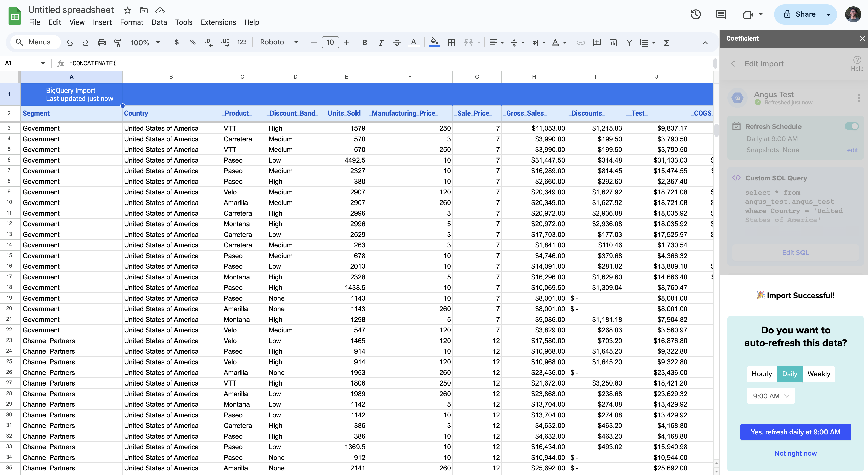This screenshot has width=868, height=475.
Task: Click Yes, refresh daily at 9:00 AM
Action: (x=795, y=432)
